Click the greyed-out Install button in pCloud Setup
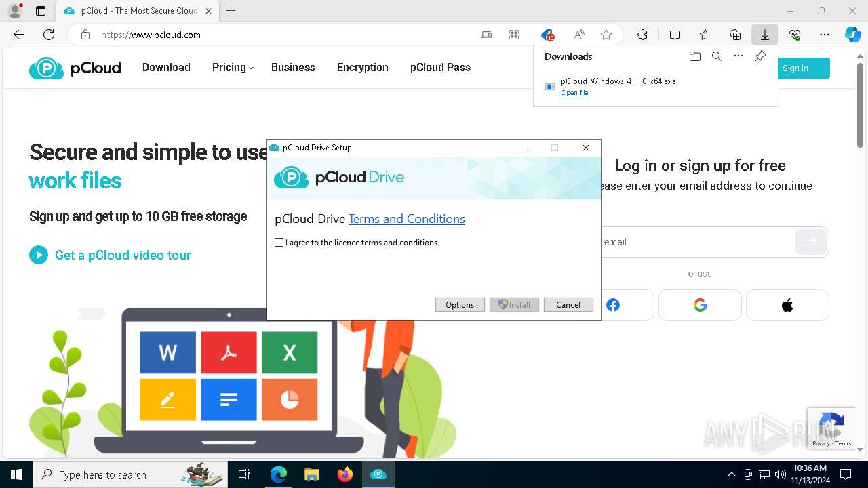Viewport: 868px width, 488px height. click(514, 305)
